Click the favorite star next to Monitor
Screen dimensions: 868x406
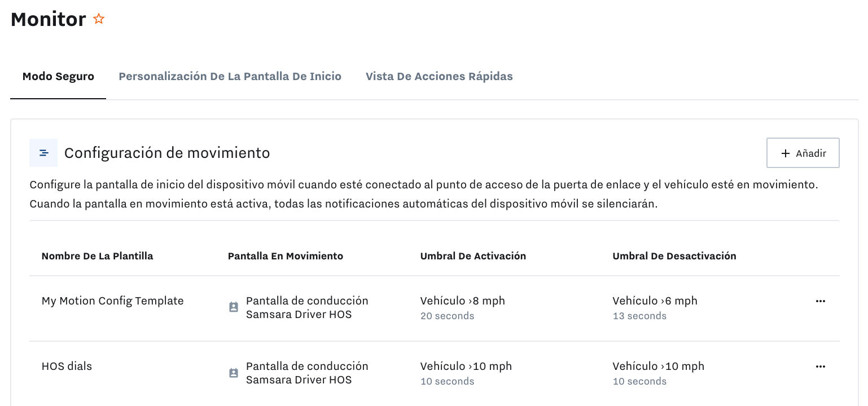click(99, 19)
